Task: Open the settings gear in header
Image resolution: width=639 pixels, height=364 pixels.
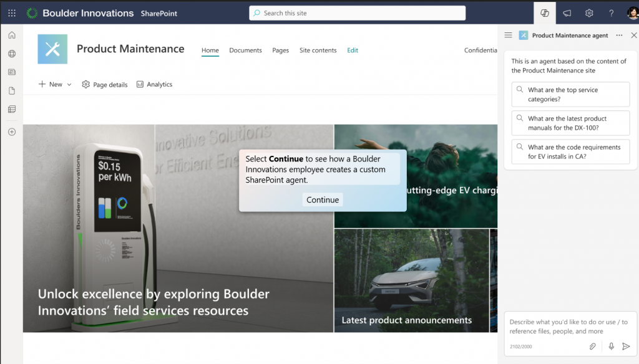Action: (589, 13)
